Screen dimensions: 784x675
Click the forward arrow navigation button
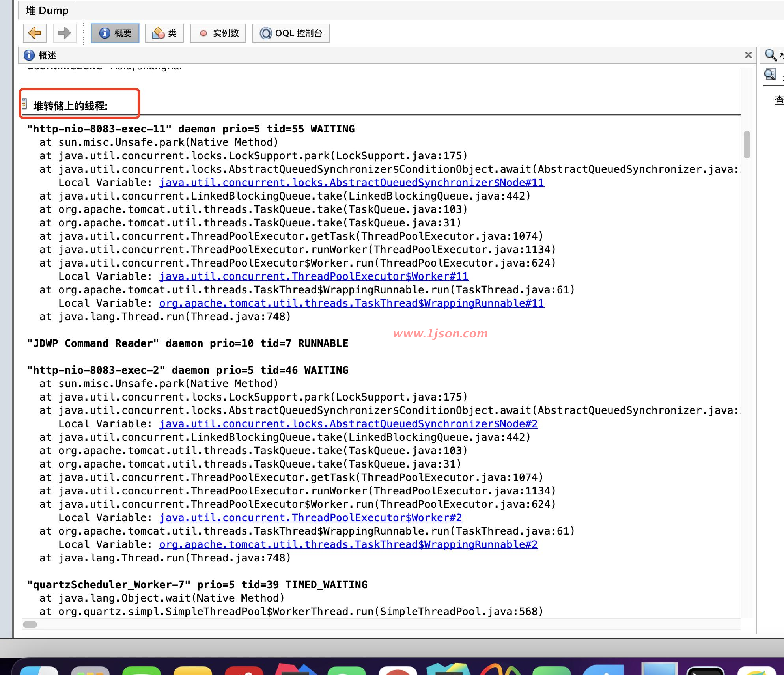tap(64, 33)
